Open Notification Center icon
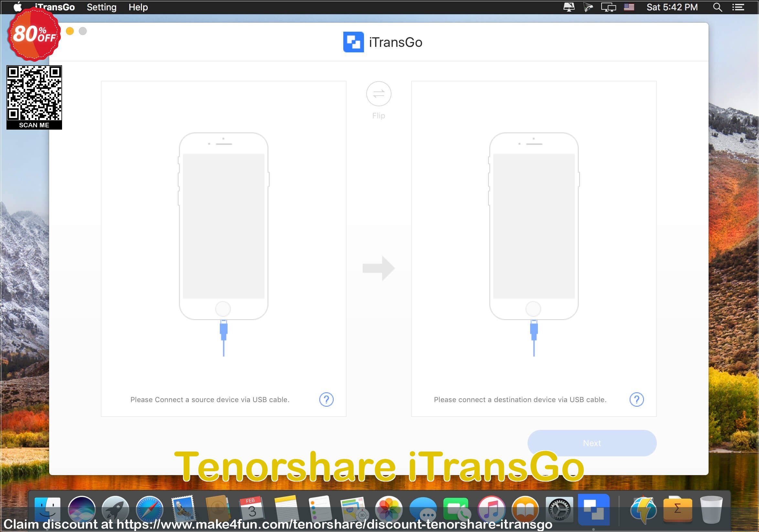This screenshot has height=532, width=759. (x=738, y=7)
